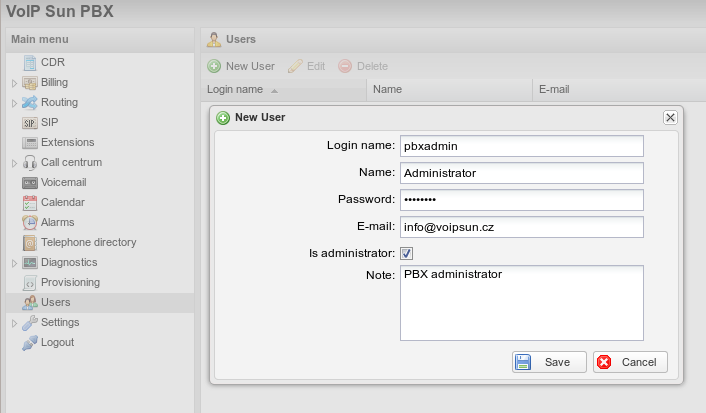Click the Users people icon in sidebar

pos(30,303)
